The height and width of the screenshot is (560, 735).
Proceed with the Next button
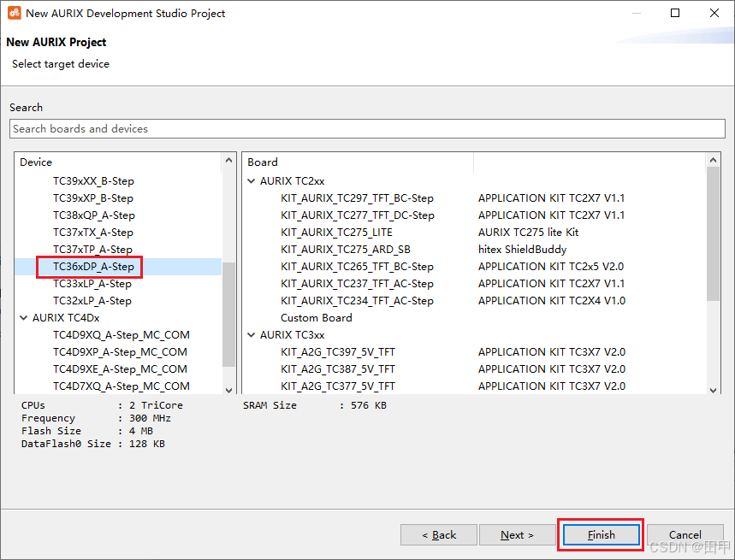coord(517,535)
